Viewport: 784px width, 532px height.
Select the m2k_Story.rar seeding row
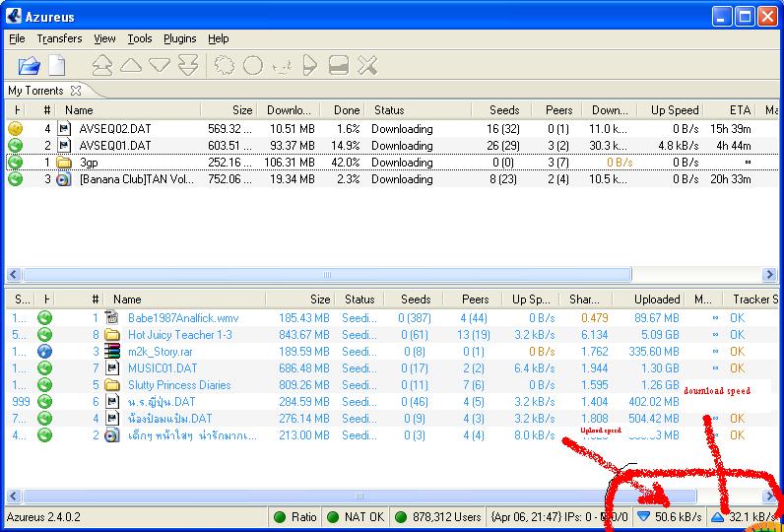(391, 352)
